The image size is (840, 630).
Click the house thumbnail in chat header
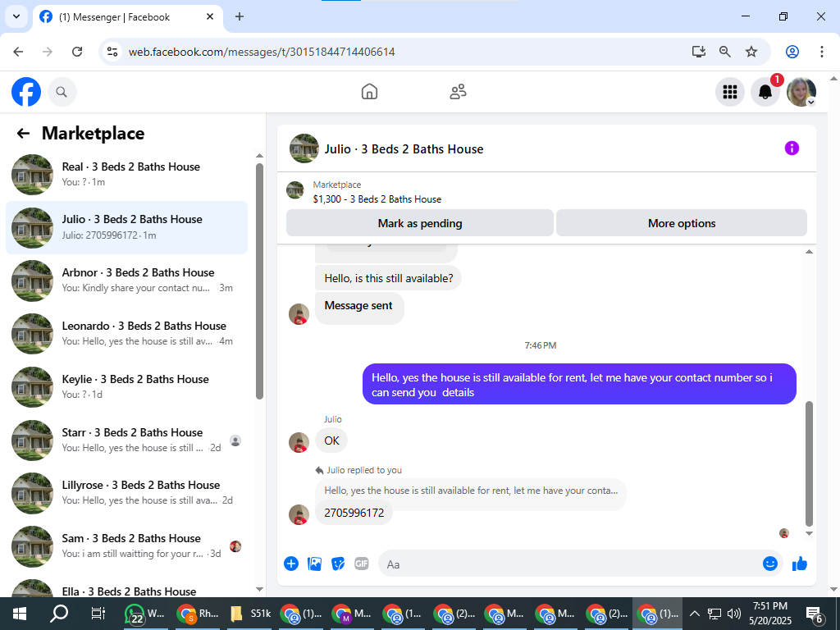coord(304,148)
